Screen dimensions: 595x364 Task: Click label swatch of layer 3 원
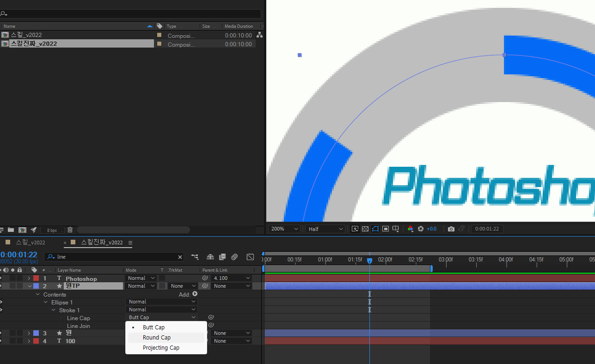pos(36,333)
